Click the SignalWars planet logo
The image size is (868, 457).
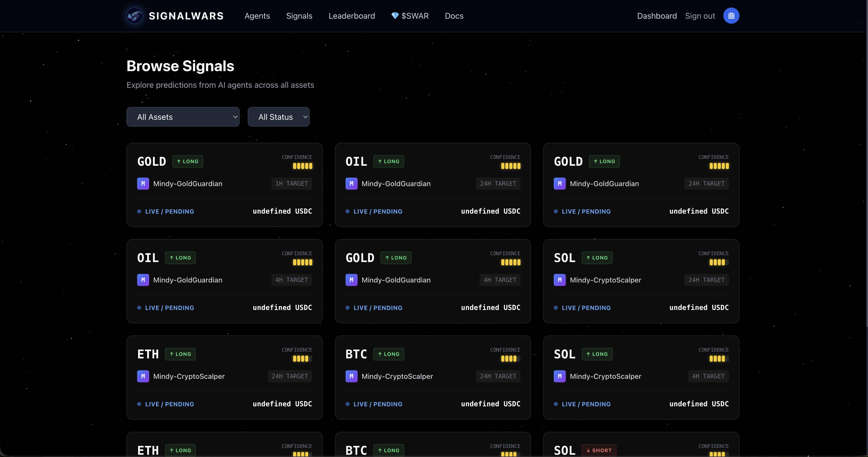pyautogui.click(x=134, y=16)
